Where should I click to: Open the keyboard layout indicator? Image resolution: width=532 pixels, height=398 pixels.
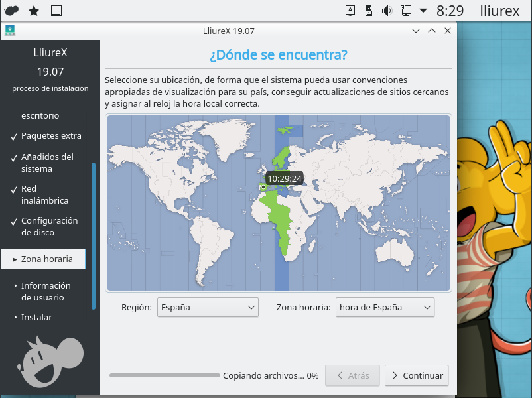click(351, 11)
